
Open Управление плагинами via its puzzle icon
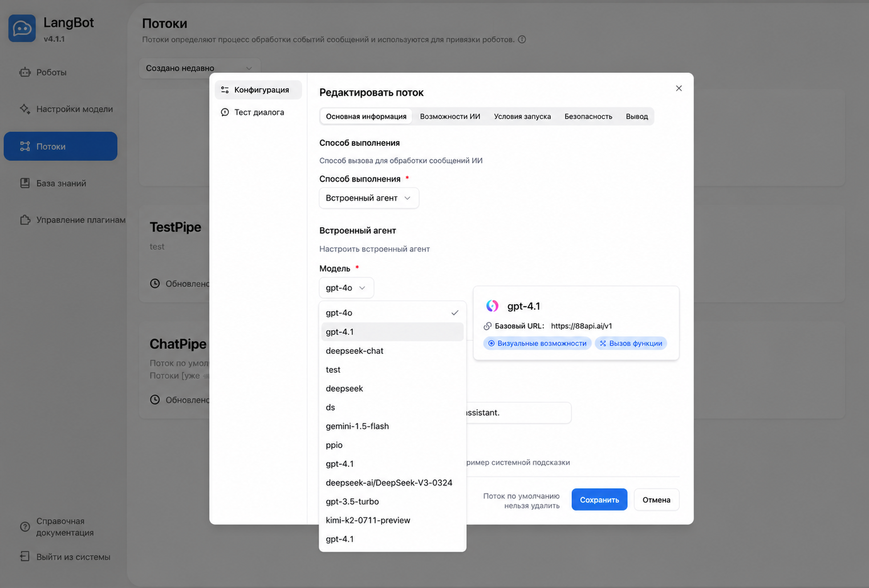(x=25, y=220)
